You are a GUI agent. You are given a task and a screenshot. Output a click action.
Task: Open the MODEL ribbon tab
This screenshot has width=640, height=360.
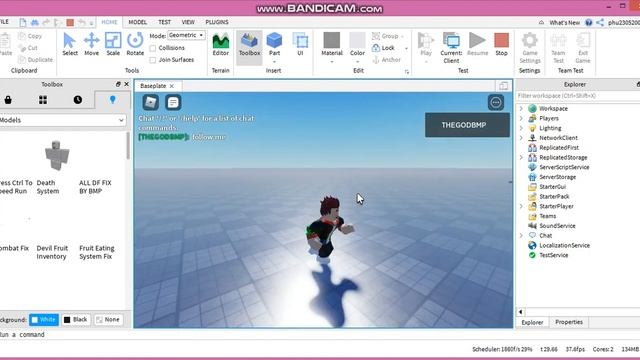(138, 22)
